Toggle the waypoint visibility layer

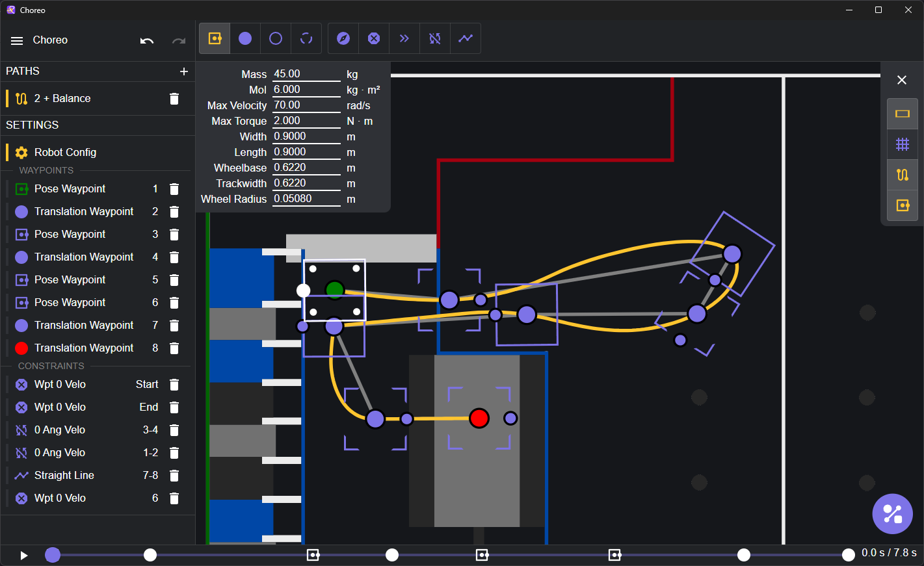pos(903,205)
